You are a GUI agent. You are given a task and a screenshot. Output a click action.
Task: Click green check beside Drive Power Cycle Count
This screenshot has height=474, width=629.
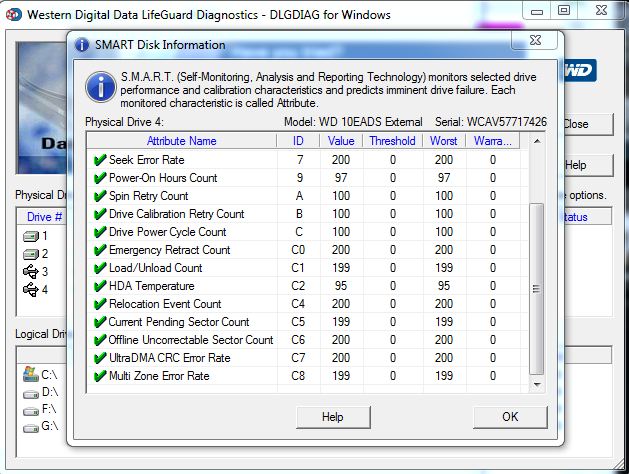tap(99, 232)
